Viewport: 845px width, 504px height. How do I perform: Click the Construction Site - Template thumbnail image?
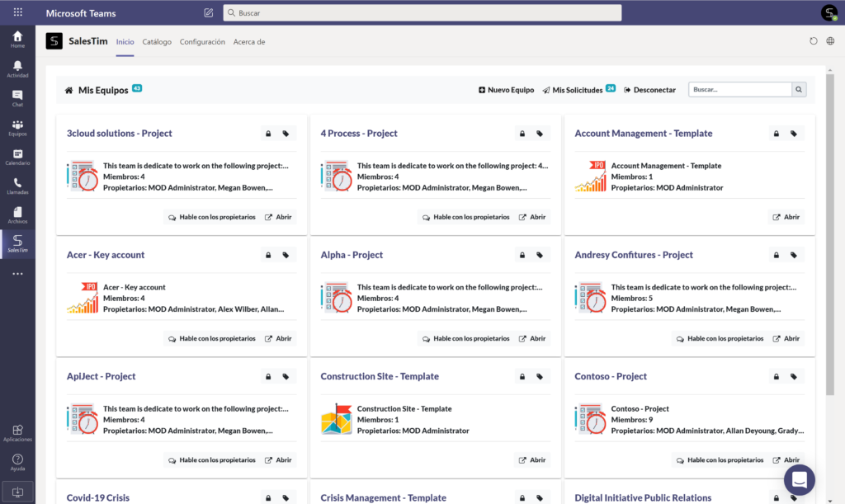click(337, 419)
